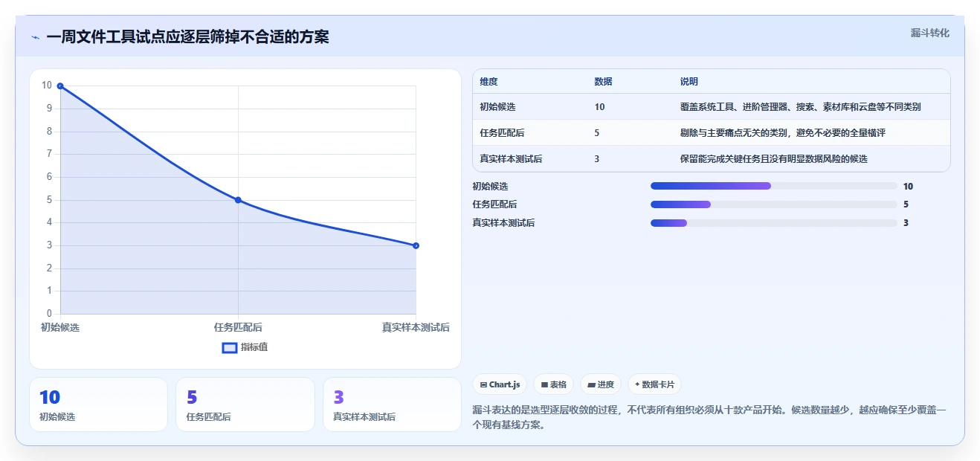This screenshot has height=461, width=980.
Task: Click the progress value 10
Action: [908, 186]
